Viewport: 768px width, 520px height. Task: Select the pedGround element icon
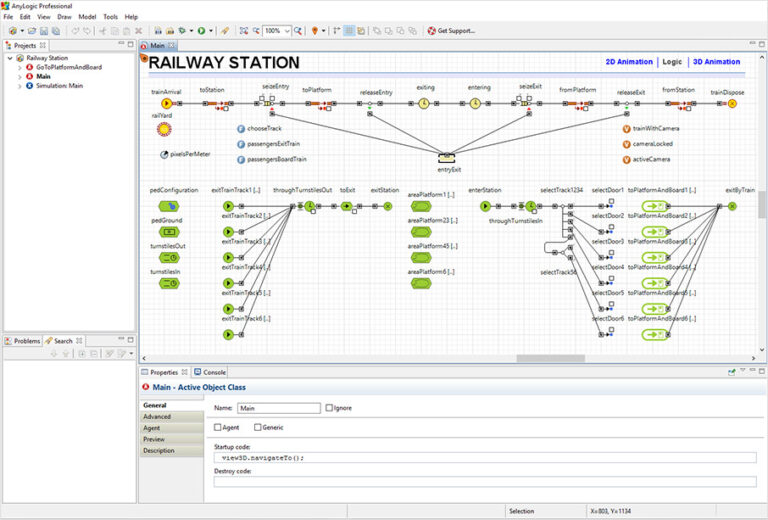[x=166, y=232]
